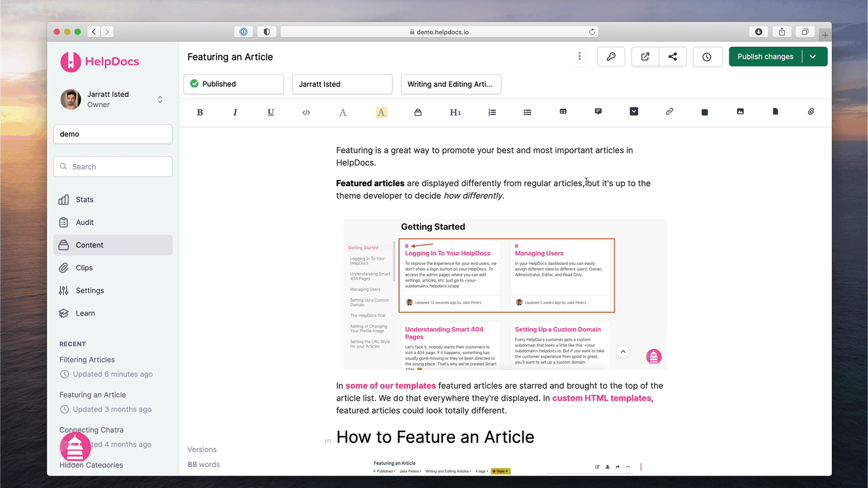Open version history with the clock icon

pos(706,57)
